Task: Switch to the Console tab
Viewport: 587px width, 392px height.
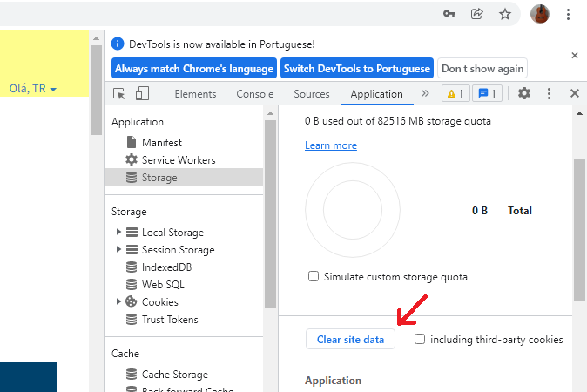Action: pos(255,93)
